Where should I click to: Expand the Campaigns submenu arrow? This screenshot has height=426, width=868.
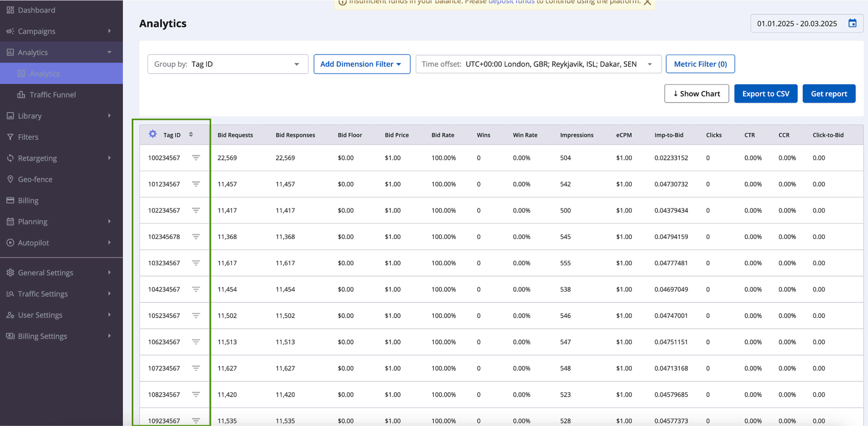[110, 31]
